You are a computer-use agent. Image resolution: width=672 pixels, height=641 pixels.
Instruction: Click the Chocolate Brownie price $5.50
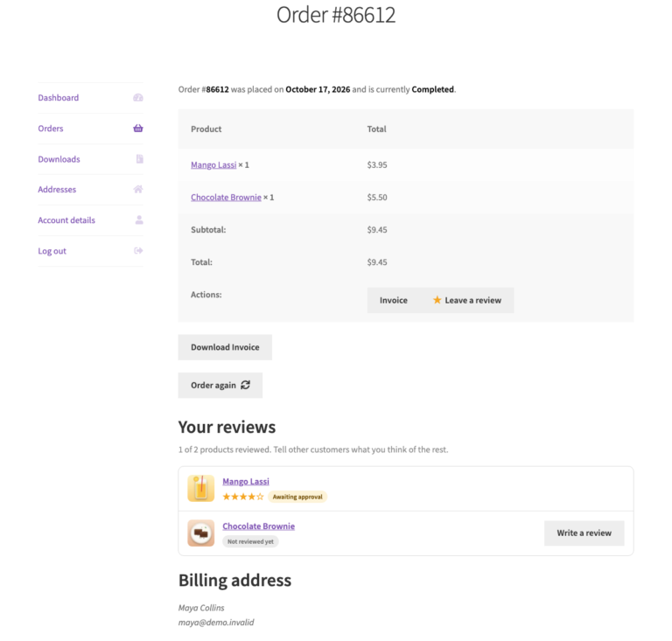[x=377, y=198]
